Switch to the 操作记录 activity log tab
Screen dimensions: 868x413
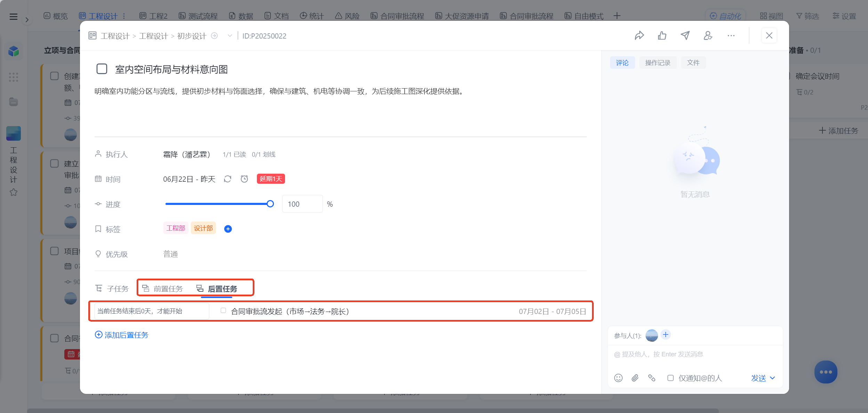(658, 63)
